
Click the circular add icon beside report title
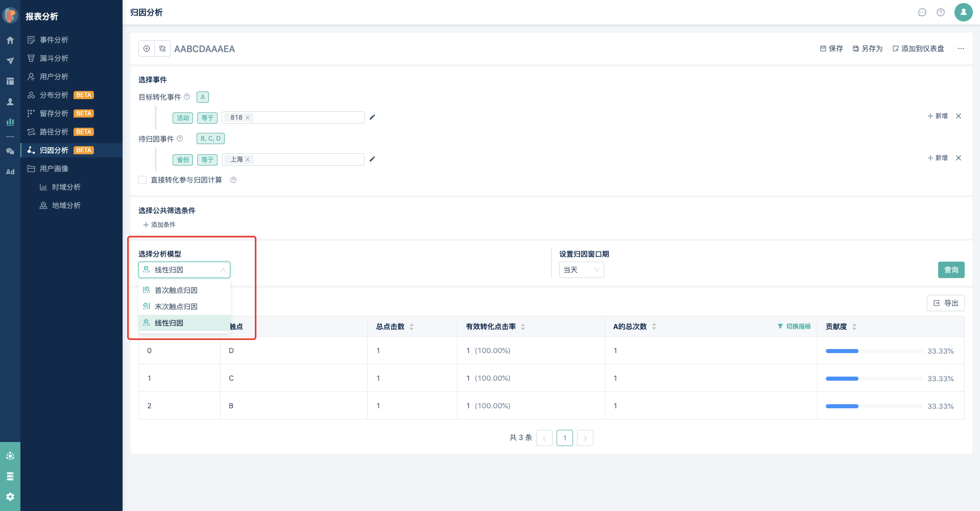pyautogui.click(x=147, y=49)
